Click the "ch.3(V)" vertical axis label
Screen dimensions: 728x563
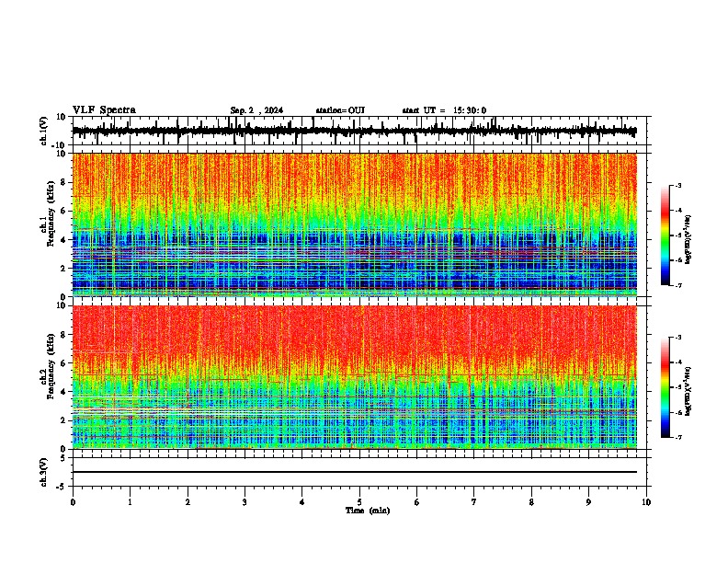click(x=44, y=472)
